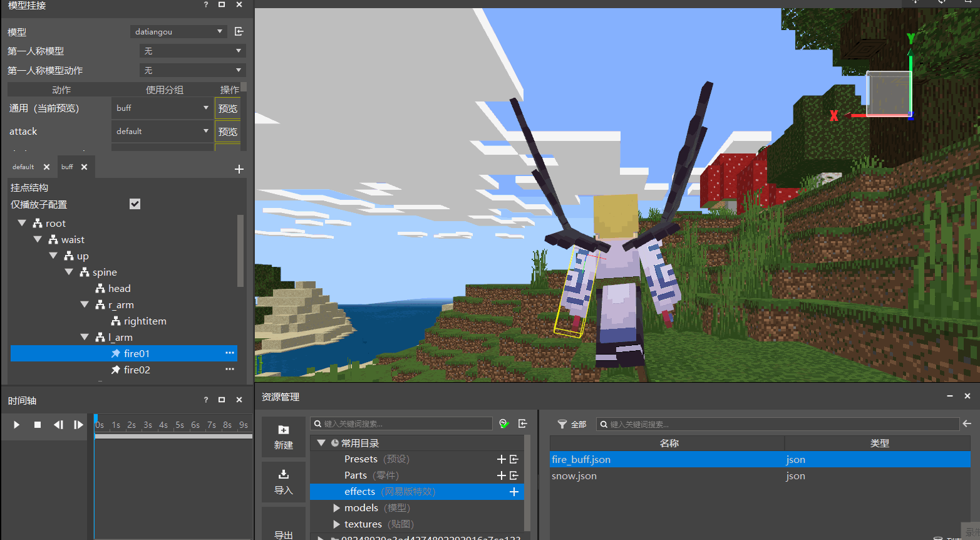
Task: Select the fire01 attachment point
Action: [124, 353]
